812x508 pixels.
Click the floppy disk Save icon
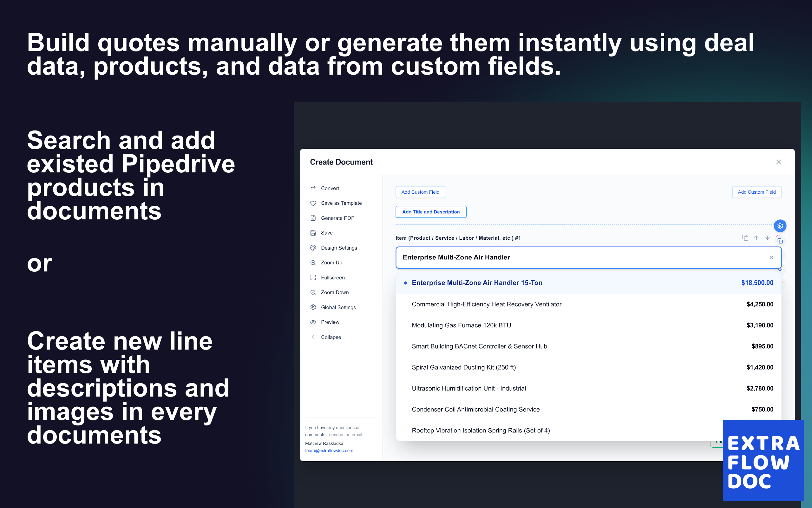coord(313,233)
